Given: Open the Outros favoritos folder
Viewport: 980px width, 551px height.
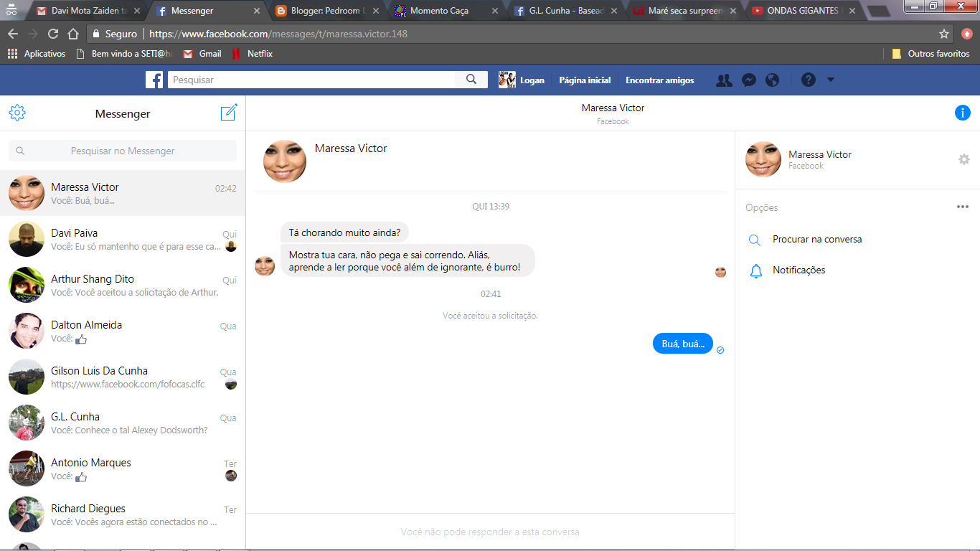Looking at the screenshot, I should pyautogui.click(x=930, y=54).
